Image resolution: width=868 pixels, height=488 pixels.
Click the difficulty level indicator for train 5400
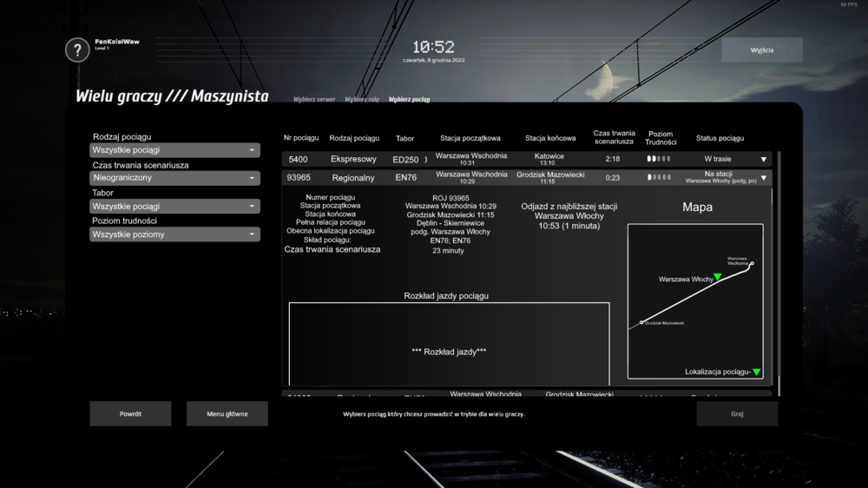(x=659, y=159)
